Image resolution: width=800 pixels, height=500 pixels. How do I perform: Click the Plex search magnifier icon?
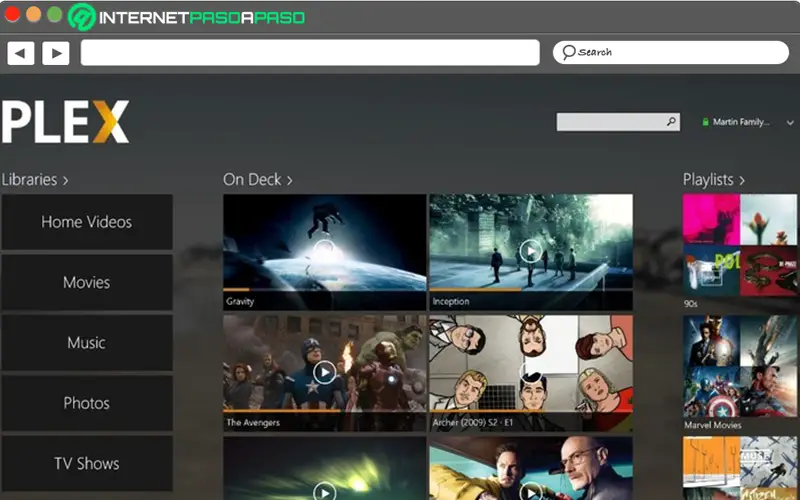(x=671, y=121)
